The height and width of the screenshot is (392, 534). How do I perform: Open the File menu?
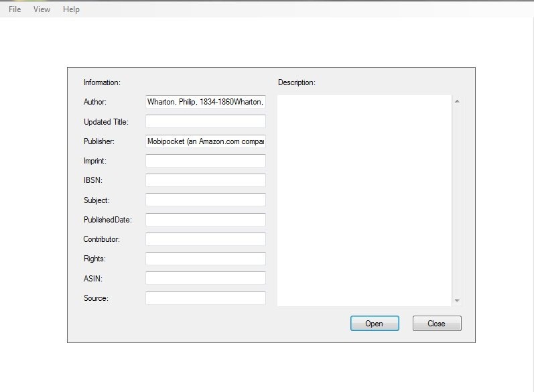[x=15, y=9]
